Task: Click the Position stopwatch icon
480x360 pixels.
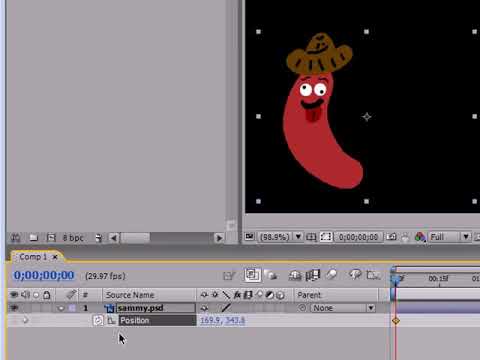Action: 98,320
